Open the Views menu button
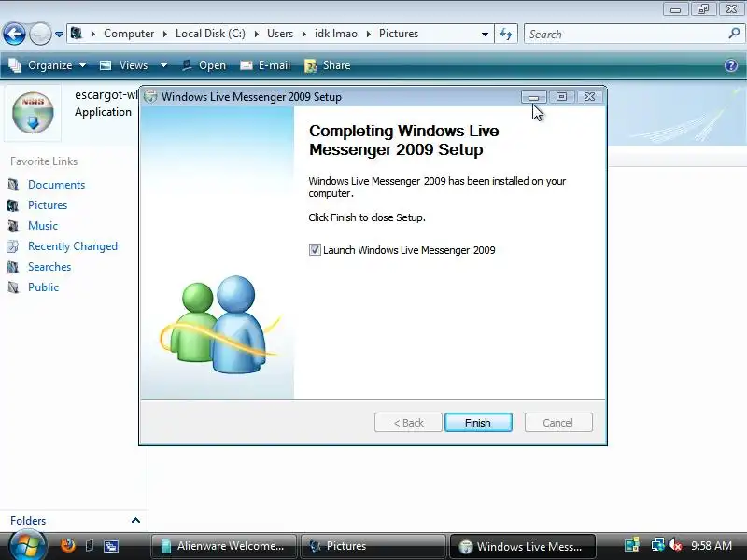 coord(125,65)
